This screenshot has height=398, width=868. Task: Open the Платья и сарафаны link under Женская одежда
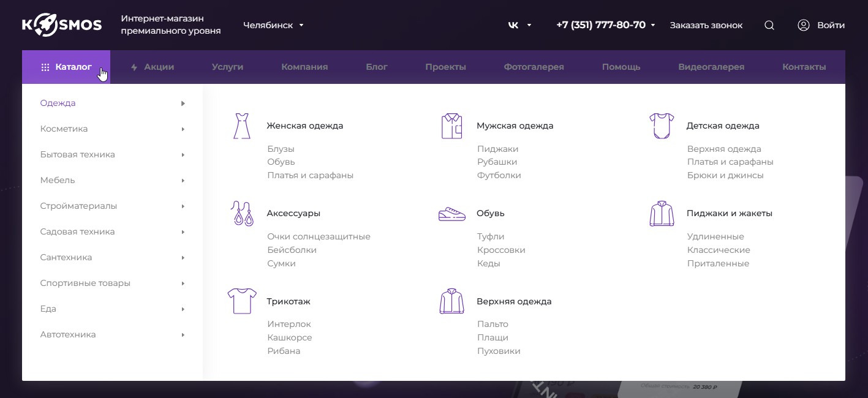pos(311,176)
